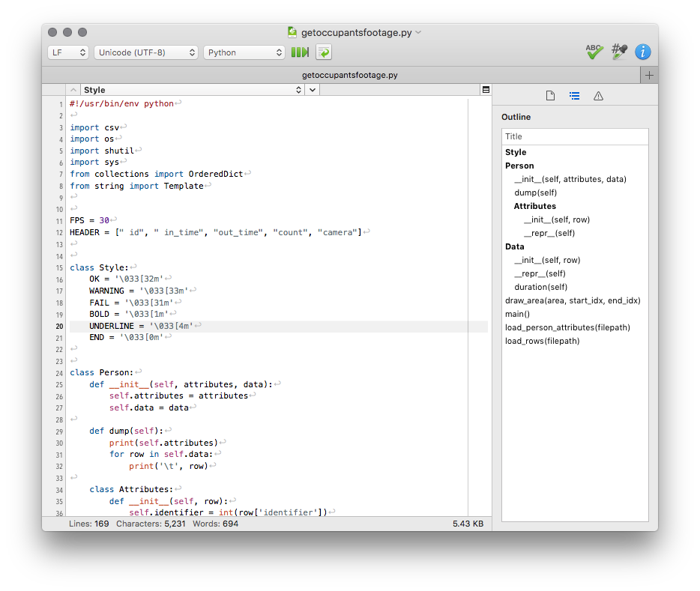Click the Python document title icon
The width and height of the screenshot is (700, 591).
coord(292,32)
